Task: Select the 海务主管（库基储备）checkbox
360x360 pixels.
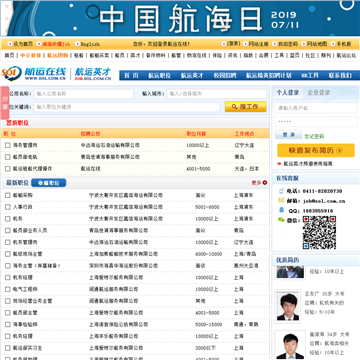Action: coord(8,266)
